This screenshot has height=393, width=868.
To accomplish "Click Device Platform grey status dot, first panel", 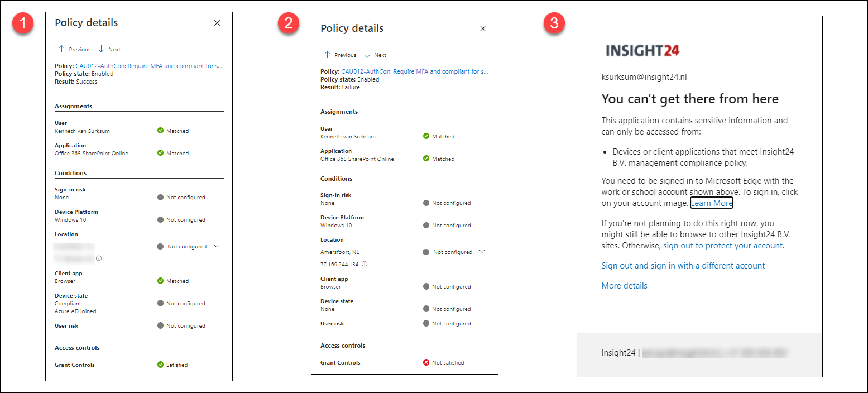I will pyautogui.click(x=160, y=219).
